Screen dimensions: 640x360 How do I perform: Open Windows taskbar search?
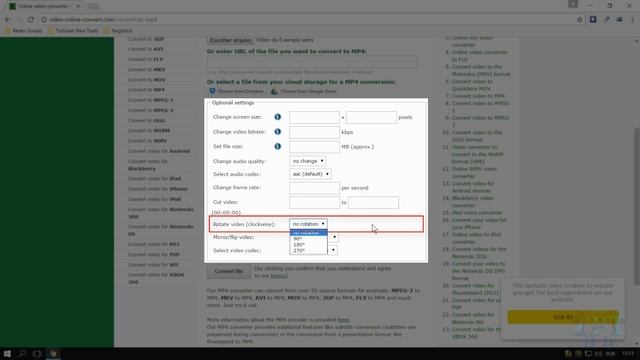(22, 353)
